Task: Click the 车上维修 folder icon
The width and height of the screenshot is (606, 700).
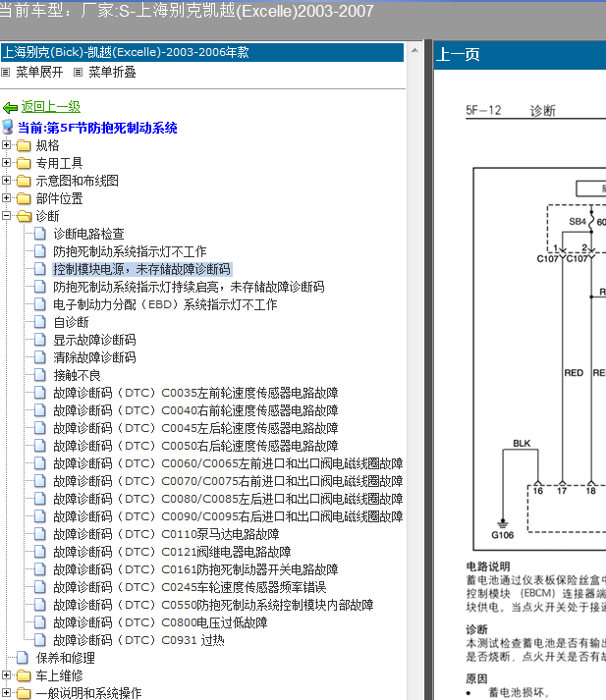Action: coord(24,675)
